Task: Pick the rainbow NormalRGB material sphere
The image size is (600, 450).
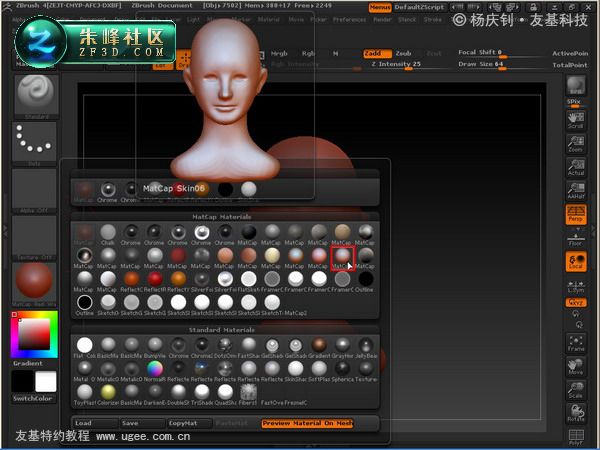Action: [155, 371]
